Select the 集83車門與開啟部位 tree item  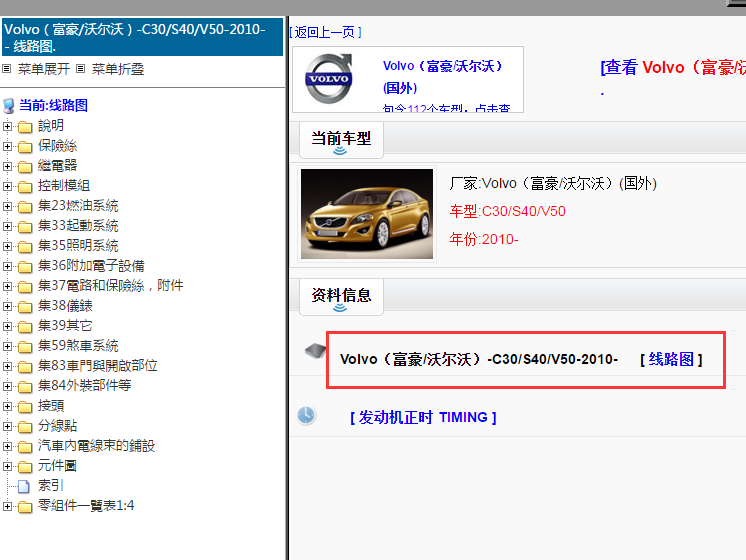[98, 365]
